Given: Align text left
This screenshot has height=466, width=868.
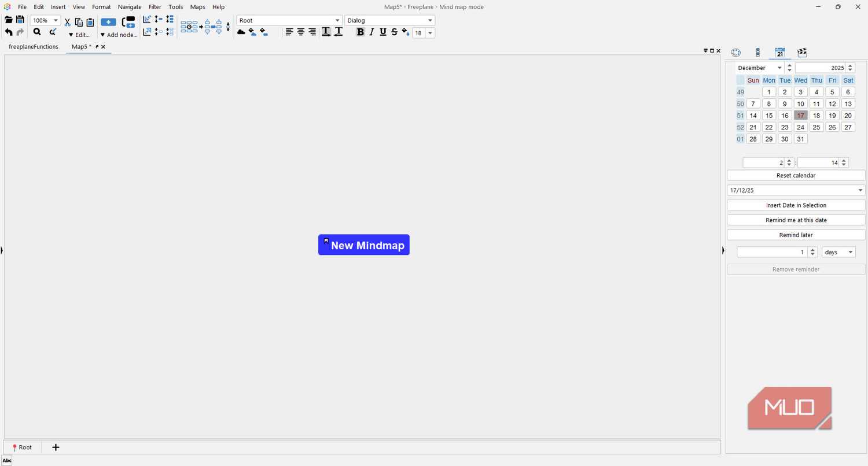Looking at the screenshot, I should click(x=289, y=32).
